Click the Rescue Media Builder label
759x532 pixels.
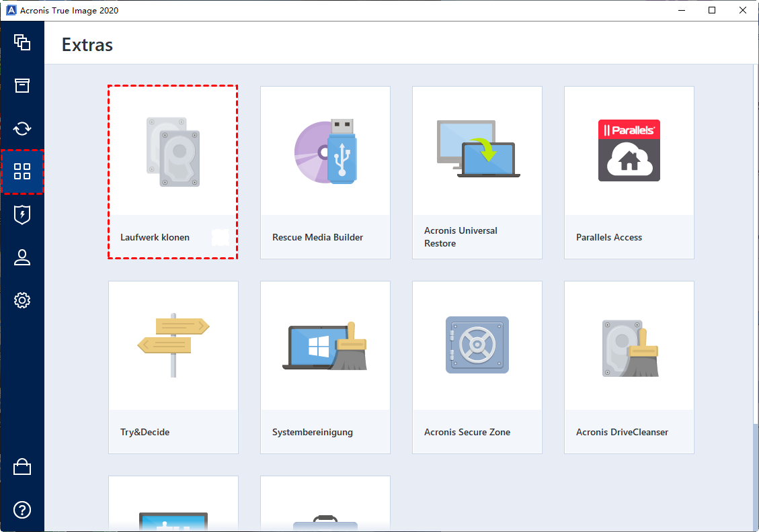(317, 238)
